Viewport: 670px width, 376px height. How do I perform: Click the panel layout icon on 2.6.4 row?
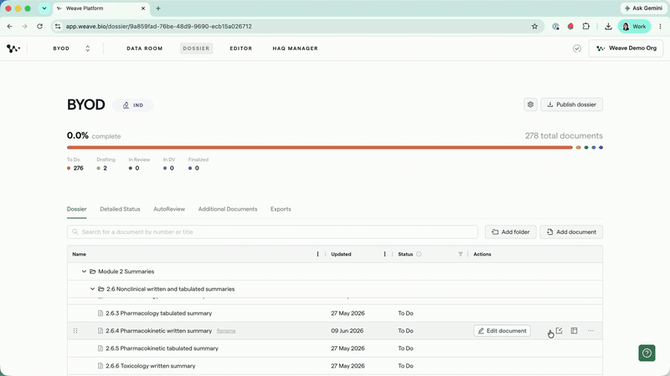[x=574, y=331]
